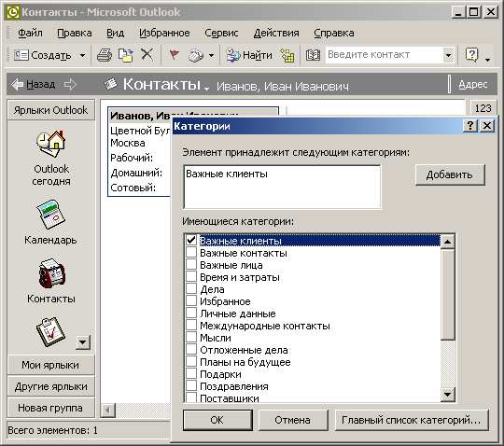This screenshot has width=504, height=446.
Task: Open the Введите контакт combo box dropdown
Action: tap(448, 55)
